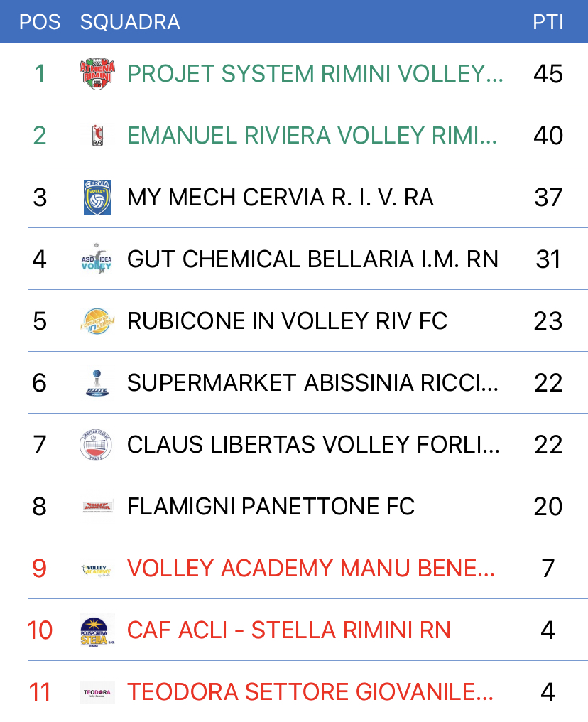Tap the Flamigni Panettone team logo
Screen dimensions: 588x722
[x=97, y=507]
